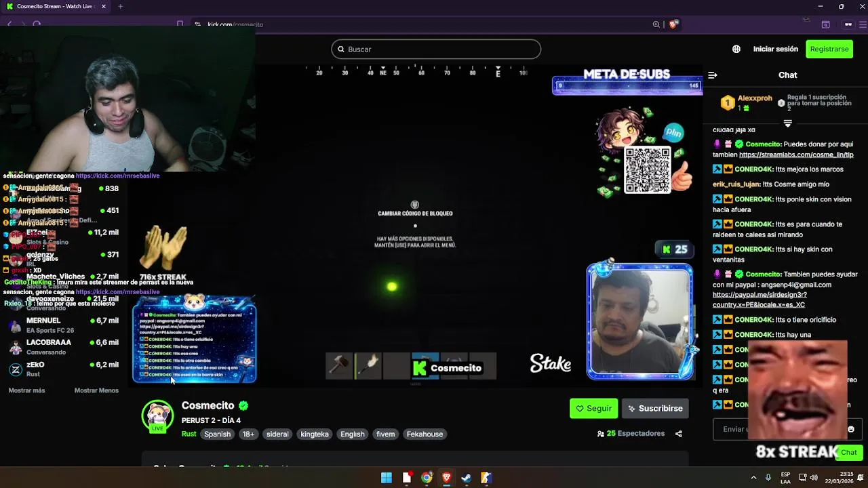868x488 pixels.
Task: Open Brave browser from taskbar
Action: 446,478
